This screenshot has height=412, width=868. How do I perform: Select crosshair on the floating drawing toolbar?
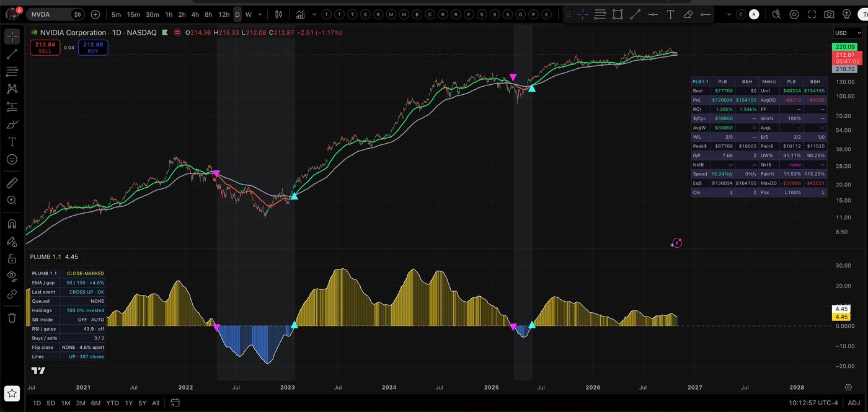[582, 14]
